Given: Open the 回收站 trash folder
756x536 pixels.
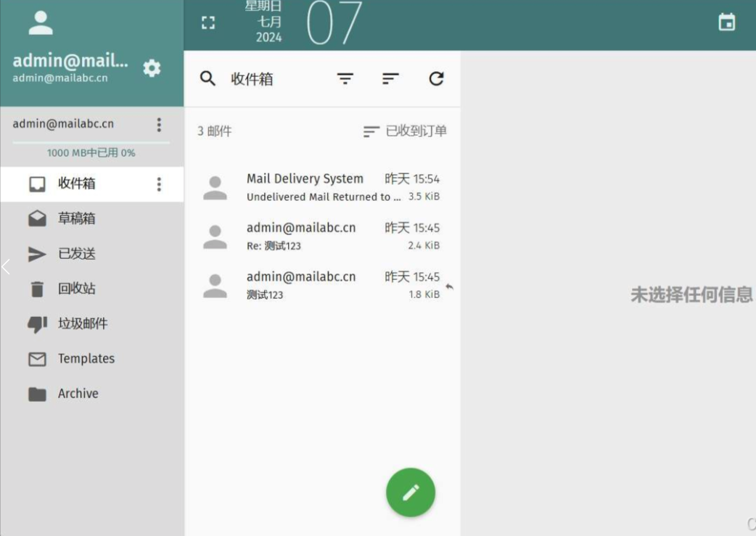Looking at the screenshot, I should [77, 289].
